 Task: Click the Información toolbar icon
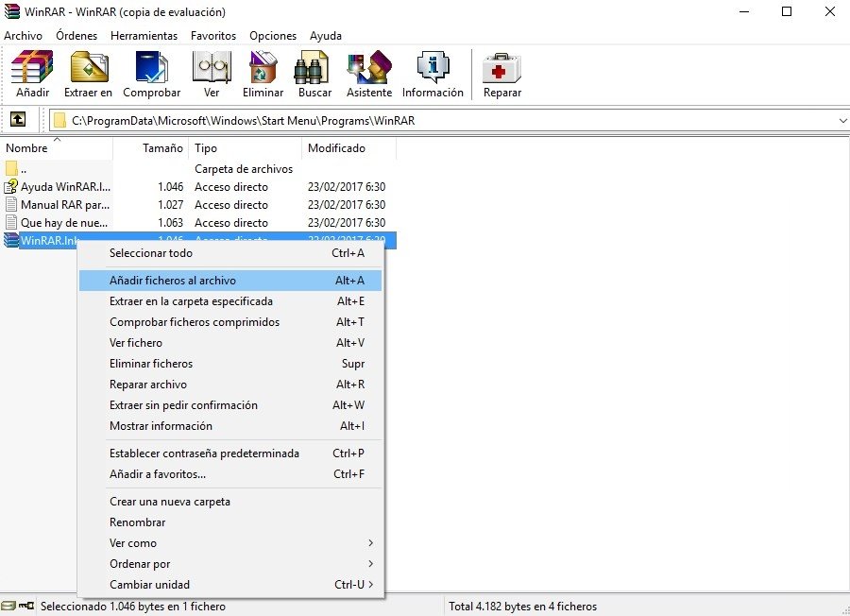[433, 67]
